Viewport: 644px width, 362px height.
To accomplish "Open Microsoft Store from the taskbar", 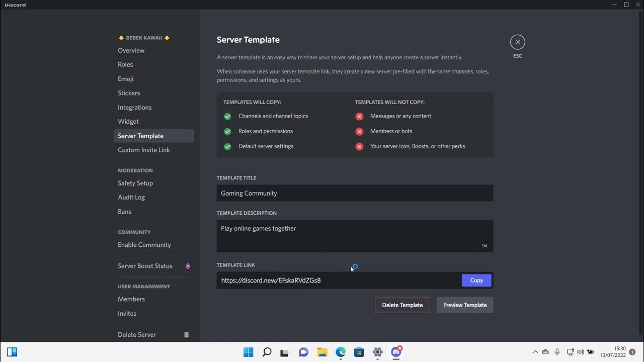I will (x=359, y=352).
